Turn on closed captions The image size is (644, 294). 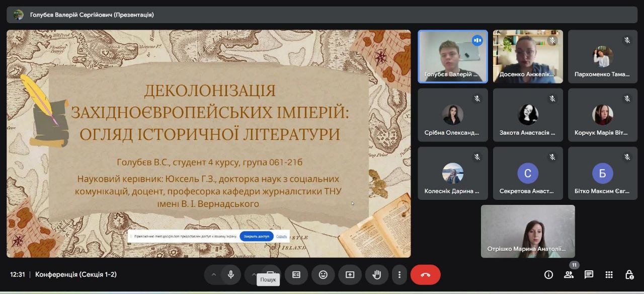point(296,274)
